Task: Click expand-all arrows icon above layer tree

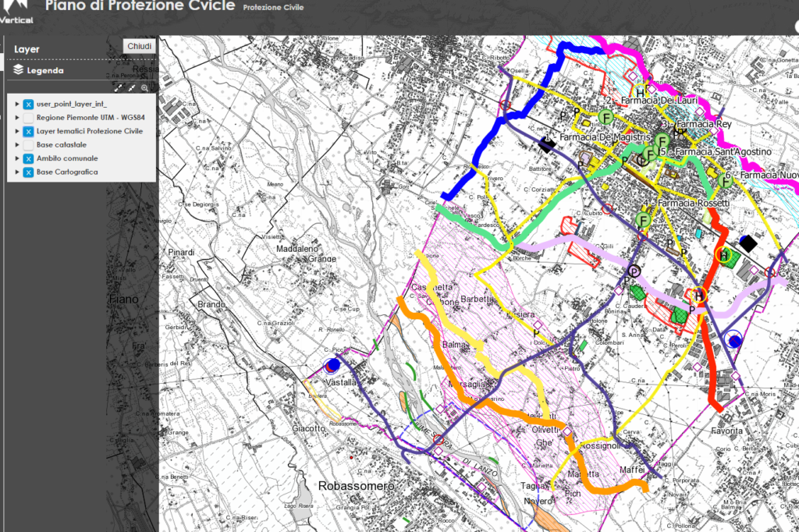Action: tap(119, 88)
